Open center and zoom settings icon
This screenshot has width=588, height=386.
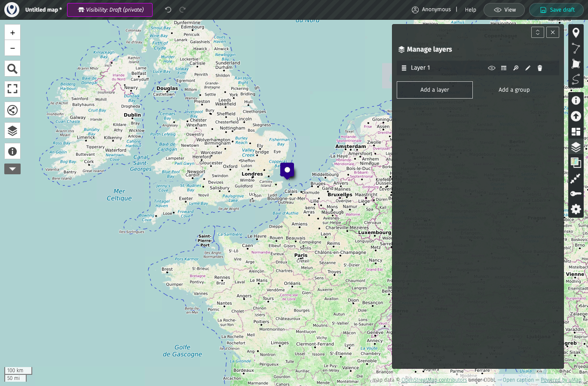(x=576, y=178)
